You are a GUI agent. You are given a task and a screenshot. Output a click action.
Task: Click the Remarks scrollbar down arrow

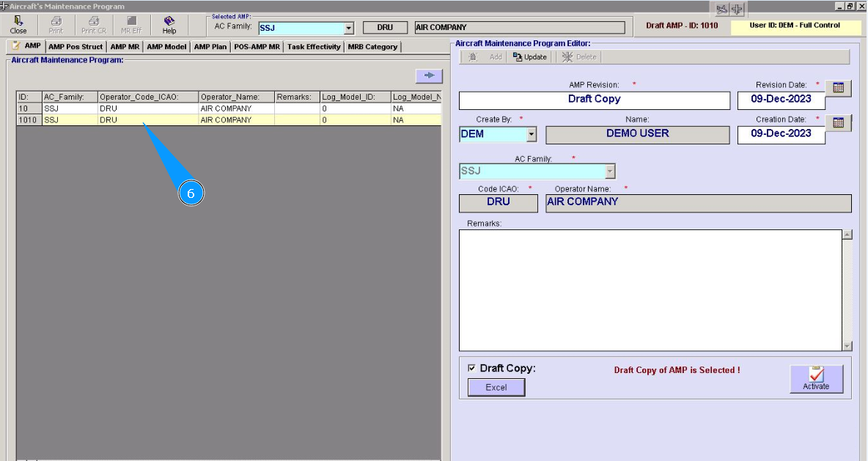(847, 346)
